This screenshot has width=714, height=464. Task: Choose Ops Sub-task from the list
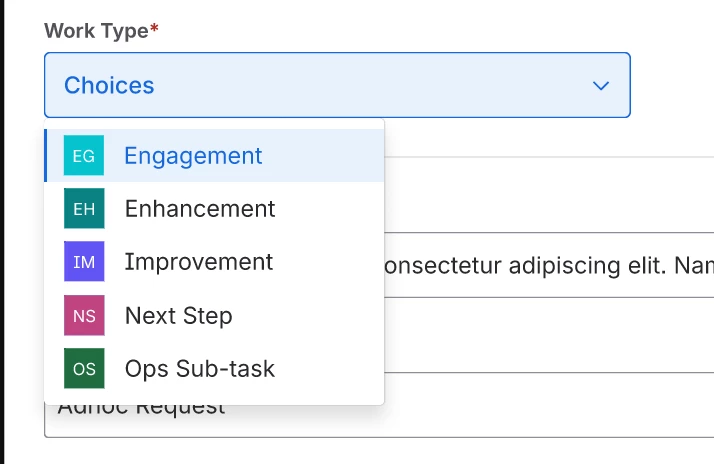[200, 368]
